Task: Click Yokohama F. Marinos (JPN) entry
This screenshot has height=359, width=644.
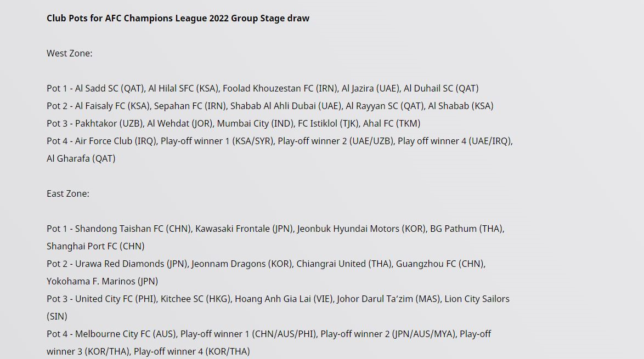Action: point(102,281)
